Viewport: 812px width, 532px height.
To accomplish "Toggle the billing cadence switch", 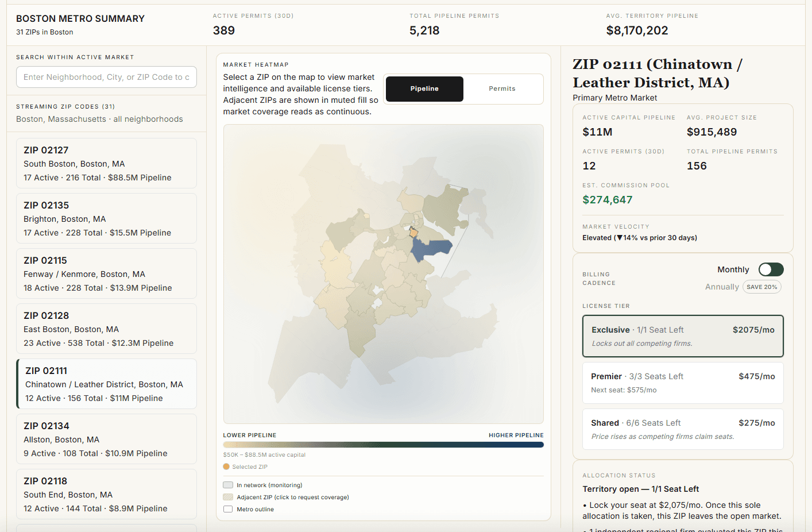I will pos(771,269).
